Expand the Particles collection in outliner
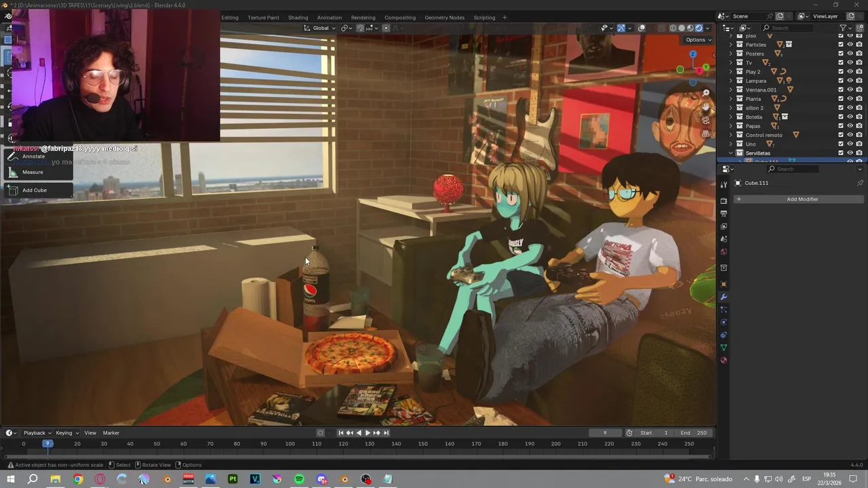This screenshot has height=488, width=868. (x=731, y=45)
